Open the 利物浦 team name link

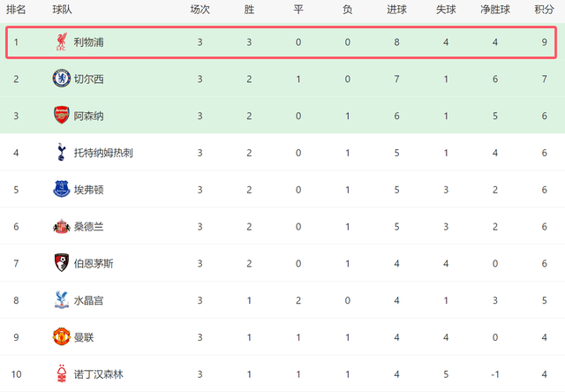click(89, 42)
